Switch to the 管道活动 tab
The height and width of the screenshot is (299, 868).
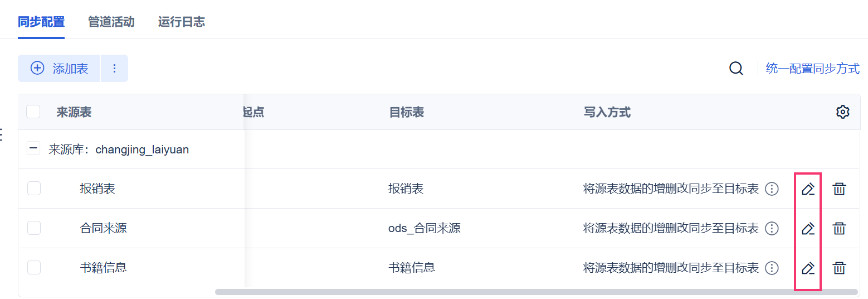coord(111,22)
